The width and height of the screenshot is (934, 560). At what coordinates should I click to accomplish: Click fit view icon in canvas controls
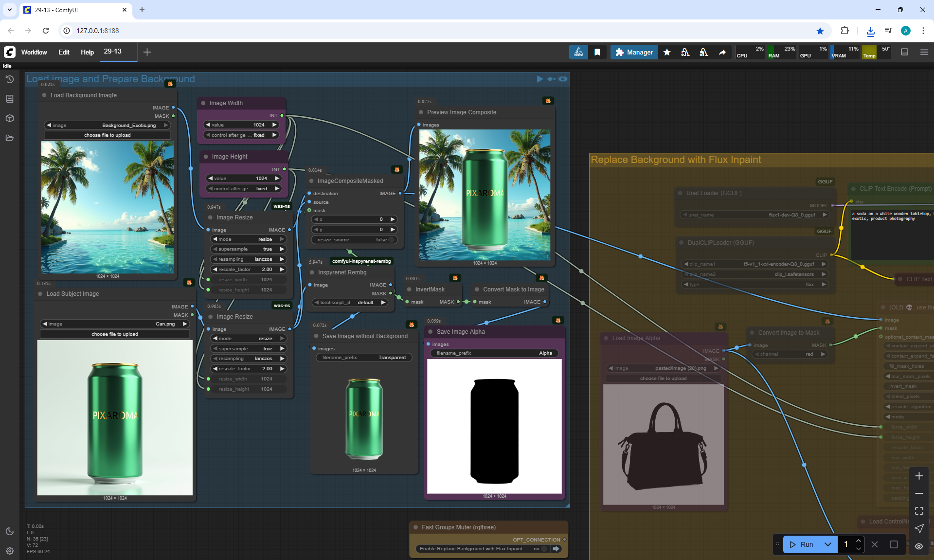click(919, 511)
